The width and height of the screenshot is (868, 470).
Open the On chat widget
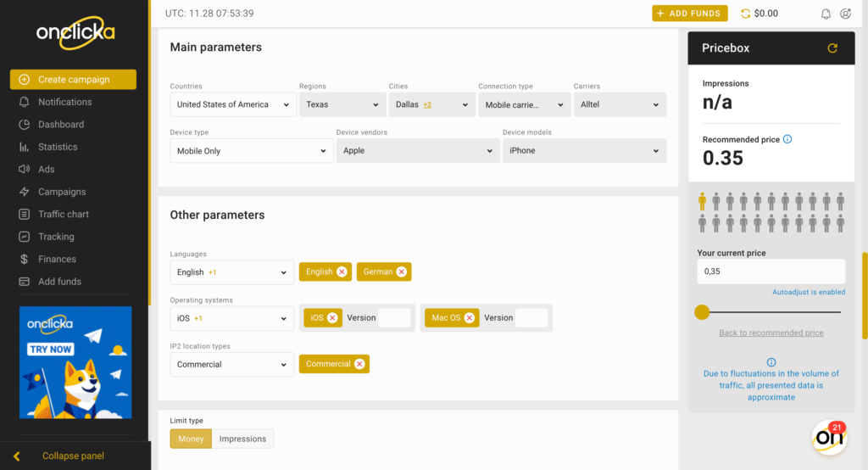tap(829, 437)
